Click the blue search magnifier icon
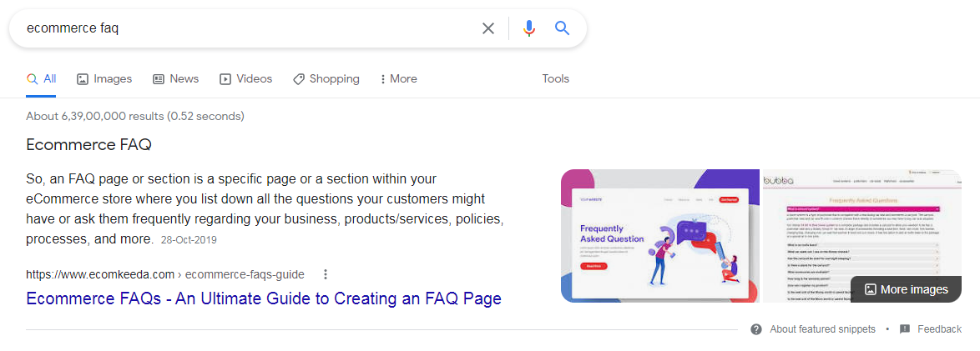Viewport: 980px width, 351px height. [x=562, y=28]
